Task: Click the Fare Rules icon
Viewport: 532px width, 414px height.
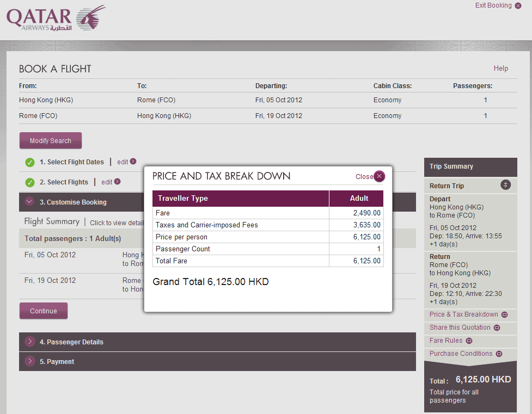Action: coord(469,341)
